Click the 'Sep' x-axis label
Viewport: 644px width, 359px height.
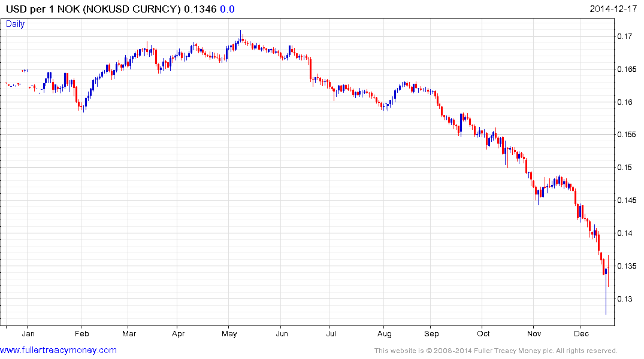coord(431,333)
